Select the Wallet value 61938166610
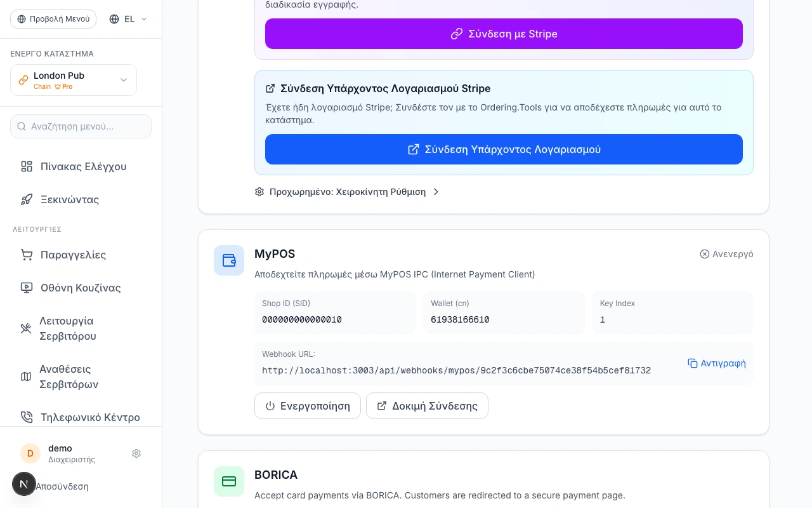812x508 pixels. tap(460, 320)
